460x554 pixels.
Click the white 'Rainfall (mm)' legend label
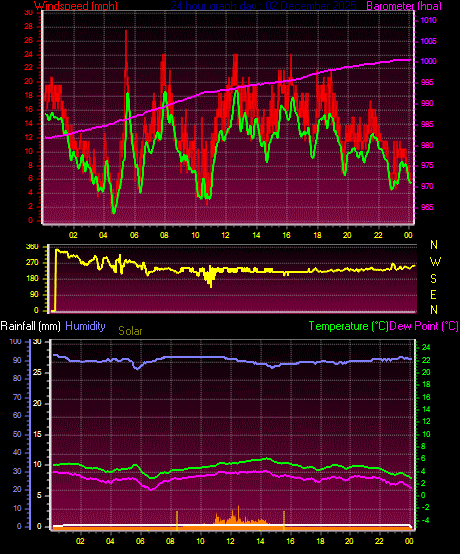(x=30, y=326)
